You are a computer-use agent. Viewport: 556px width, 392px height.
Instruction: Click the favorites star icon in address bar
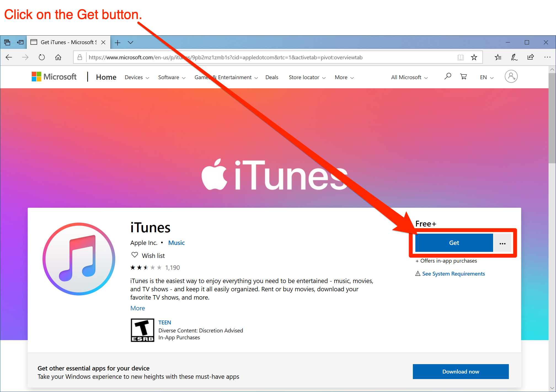point(475,57)
